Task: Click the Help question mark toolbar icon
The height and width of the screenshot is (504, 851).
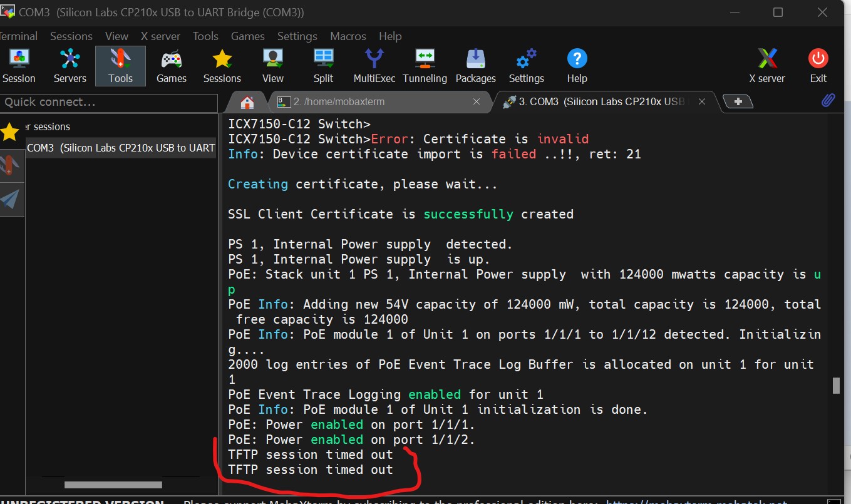Action: (x=577, y=66)
